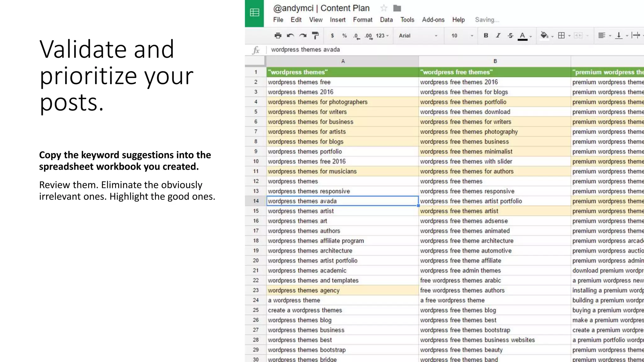The width and height of the screenshot is (644, 362).
Task: Select cell "wordpress themes" green header
Action: 342,72
